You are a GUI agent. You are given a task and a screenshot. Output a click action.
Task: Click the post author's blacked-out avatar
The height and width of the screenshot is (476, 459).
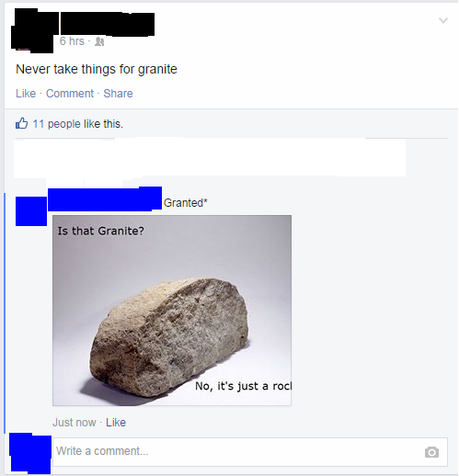(x=34, y=30)
